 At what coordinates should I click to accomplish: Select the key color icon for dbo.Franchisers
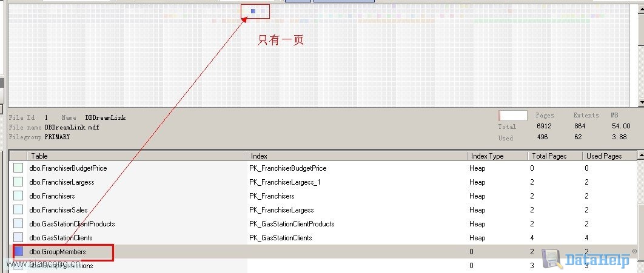click(18, 196)
